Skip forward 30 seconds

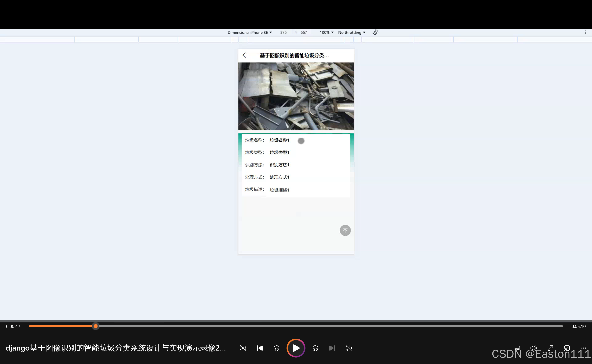[x=315, y=348]
